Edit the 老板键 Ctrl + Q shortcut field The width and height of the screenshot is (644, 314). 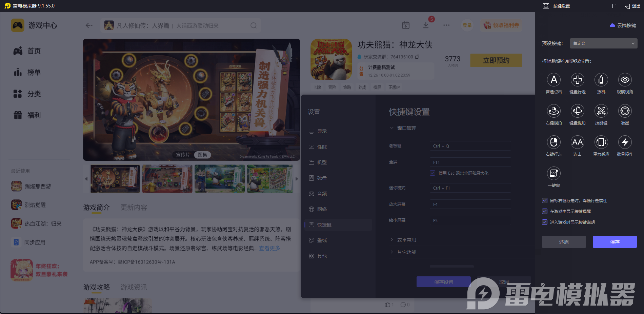[470, 146]
